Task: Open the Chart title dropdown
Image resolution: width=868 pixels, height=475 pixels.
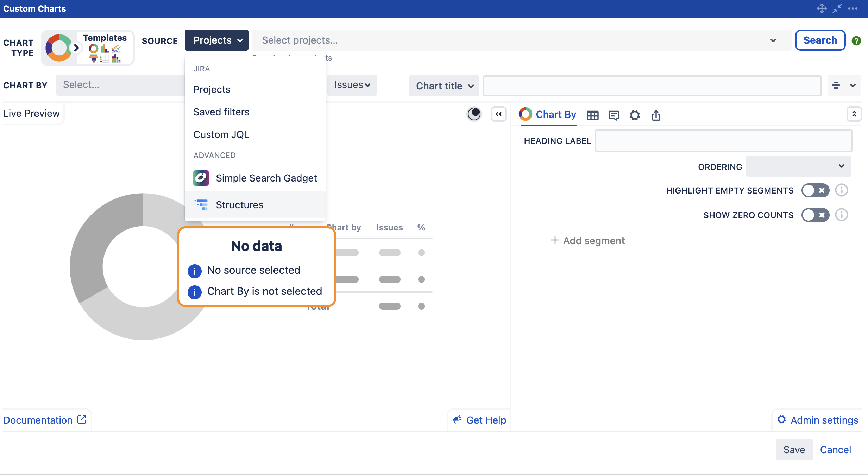Action: pos(444,86)
